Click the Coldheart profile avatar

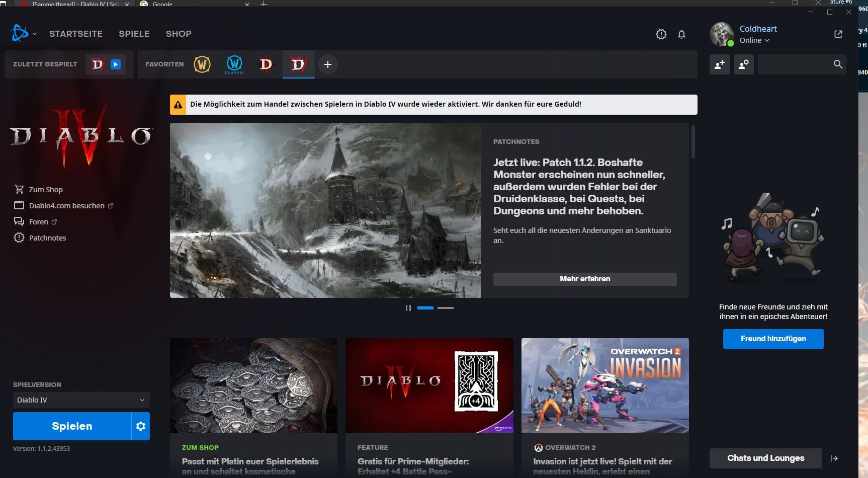coord(721,34)
